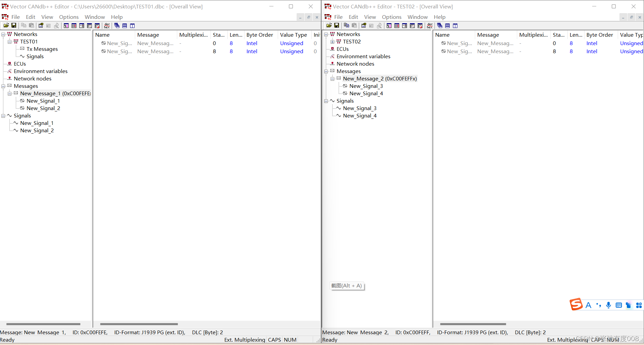Open the View menu in TEST01 window
This screenshot has width=644, height=345.
coord(47,17)
